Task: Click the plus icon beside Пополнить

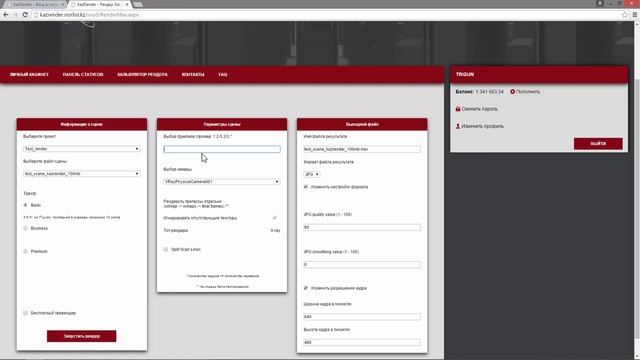Action: [513, 91]
